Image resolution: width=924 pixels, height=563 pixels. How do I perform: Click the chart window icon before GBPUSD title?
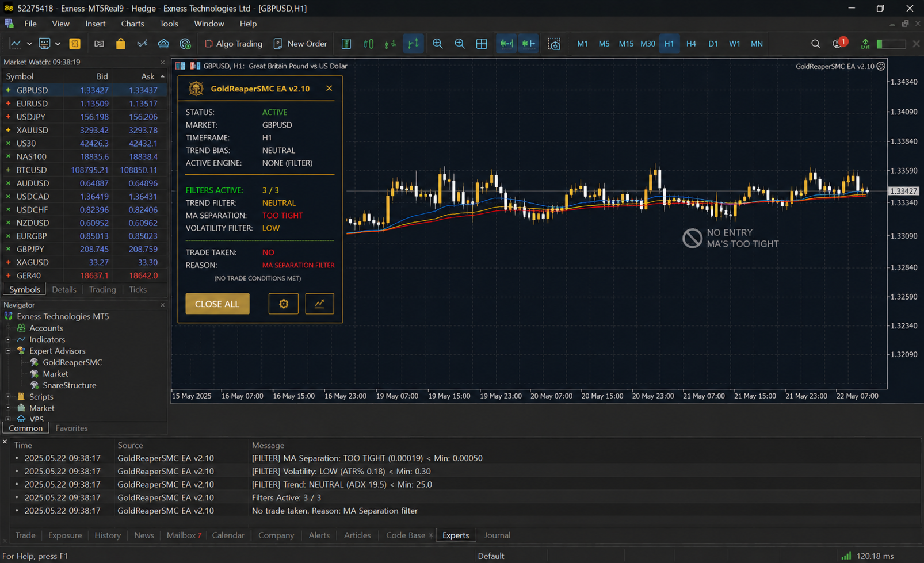[180, 66]
